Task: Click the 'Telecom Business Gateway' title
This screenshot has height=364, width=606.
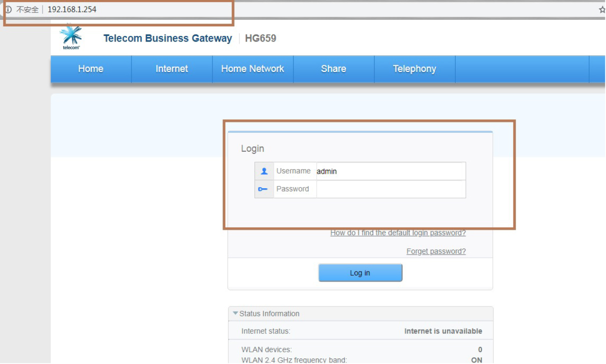Action: coord(168,38)
